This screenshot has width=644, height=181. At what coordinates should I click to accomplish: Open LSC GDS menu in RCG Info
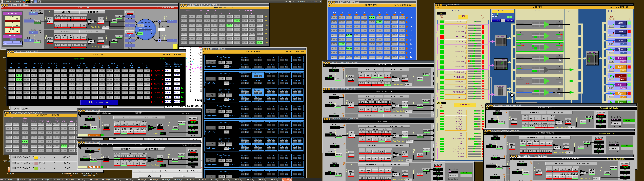[x=509, y=20]
